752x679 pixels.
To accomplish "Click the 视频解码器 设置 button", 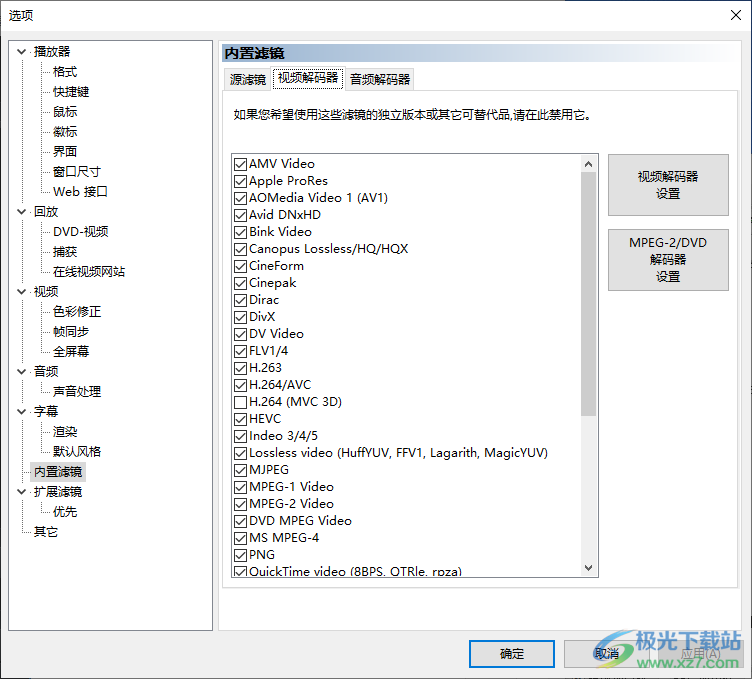I will [667, 185].
